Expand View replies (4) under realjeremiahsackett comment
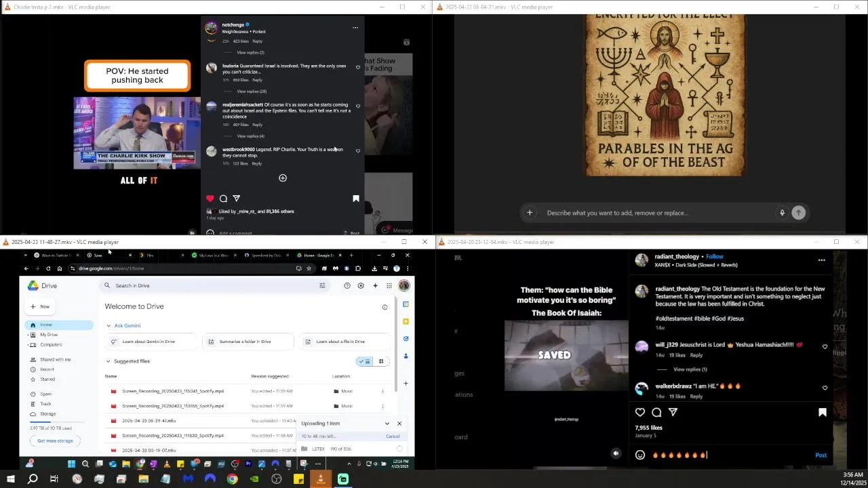868x488 pixels. coord(251,136)
